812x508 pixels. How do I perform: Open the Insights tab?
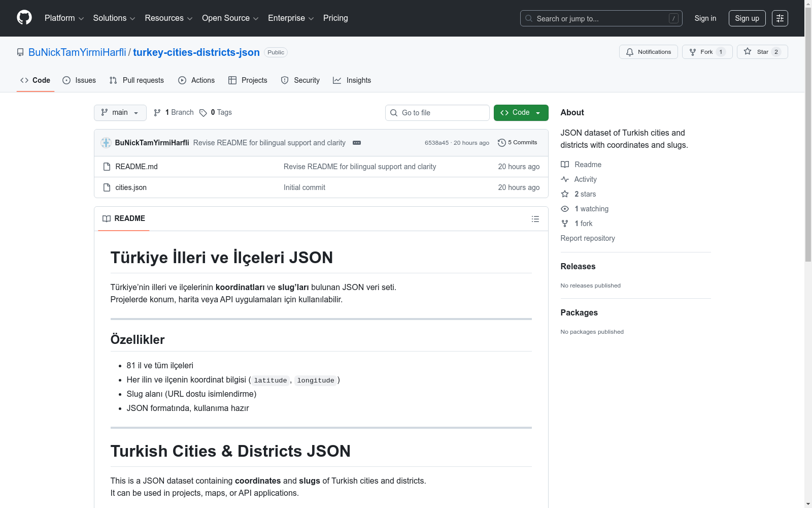pyautogui.click(x=352, y=80)
